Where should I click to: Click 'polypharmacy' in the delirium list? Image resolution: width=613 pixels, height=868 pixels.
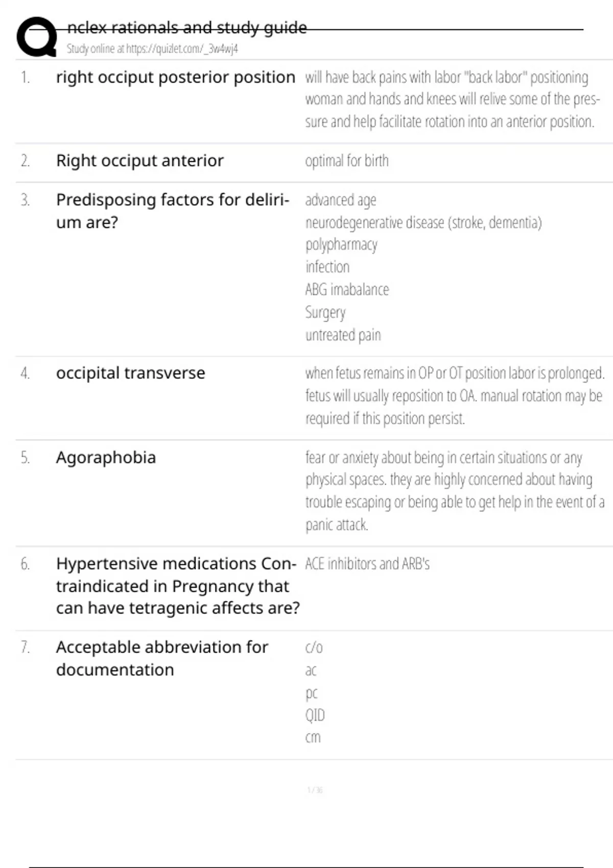[341, 245]
